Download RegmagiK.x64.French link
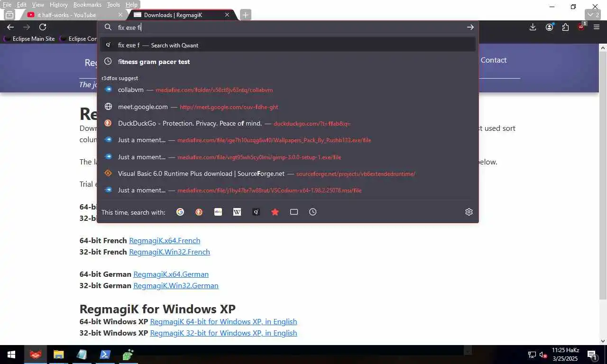The width and height of the screenshot is (607, 364). 165,240
